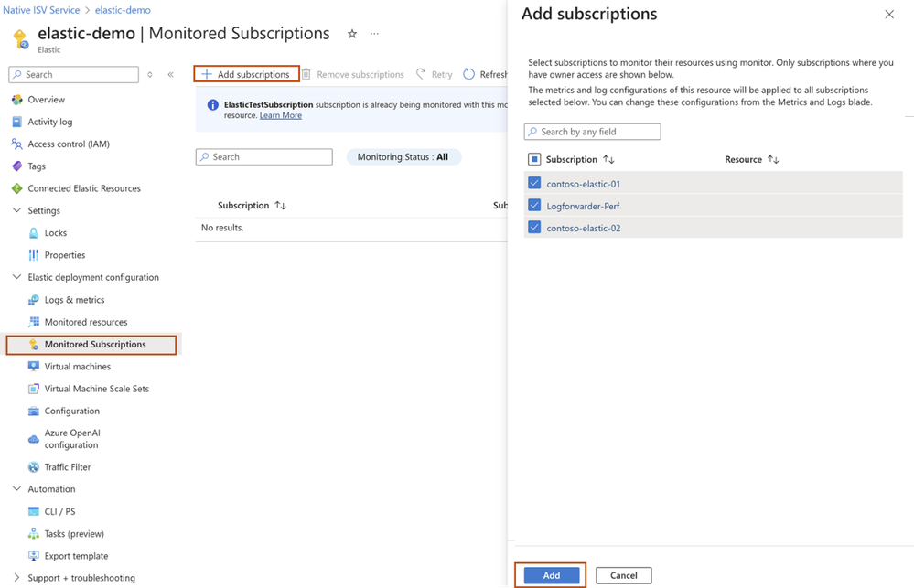Click the Monitoring Status: All filter pill
Image resolution: width=914 pixels, height=588 pixels.
(x=403, y=157)
